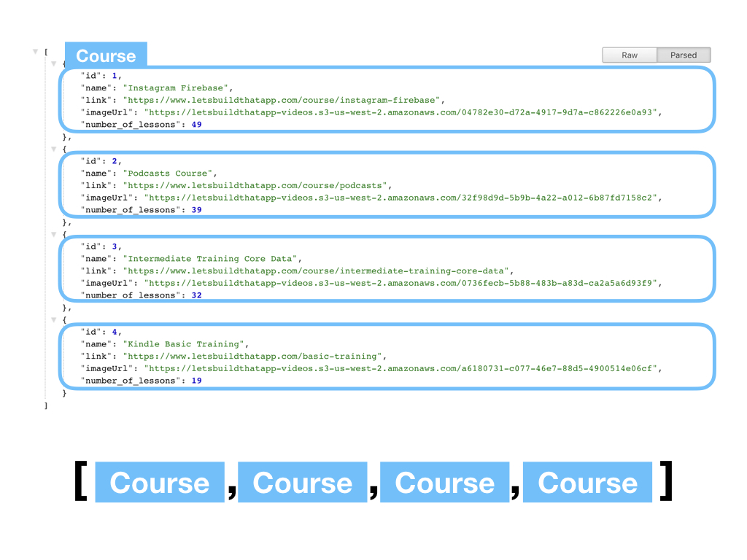Click the id value 2
The width and height of the screenshot is (747, 560).
pyautogui.click(x=115, y=161)
